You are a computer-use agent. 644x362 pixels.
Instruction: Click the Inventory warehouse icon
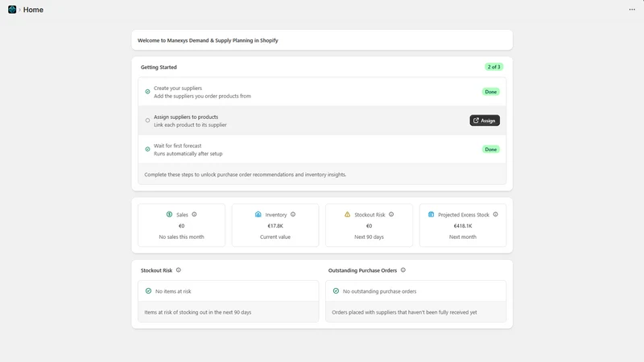(258, 214)
